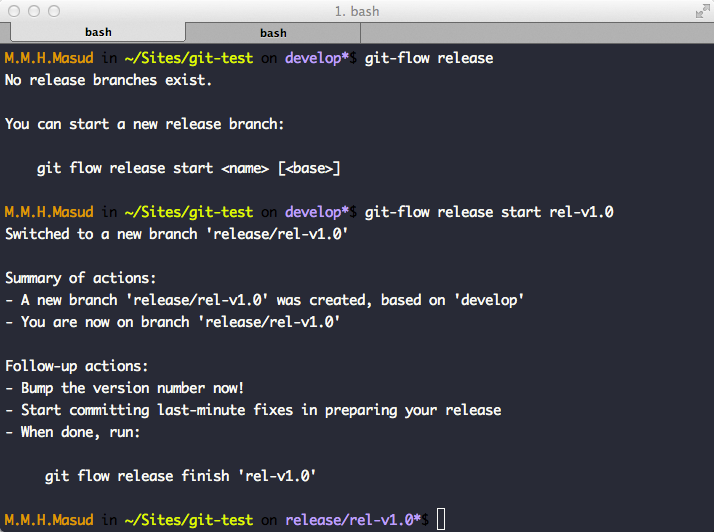Switch to the first bash tab
The height and width of the screenshot is (532, 714).
pyautogui.click(x=98, y=32)
